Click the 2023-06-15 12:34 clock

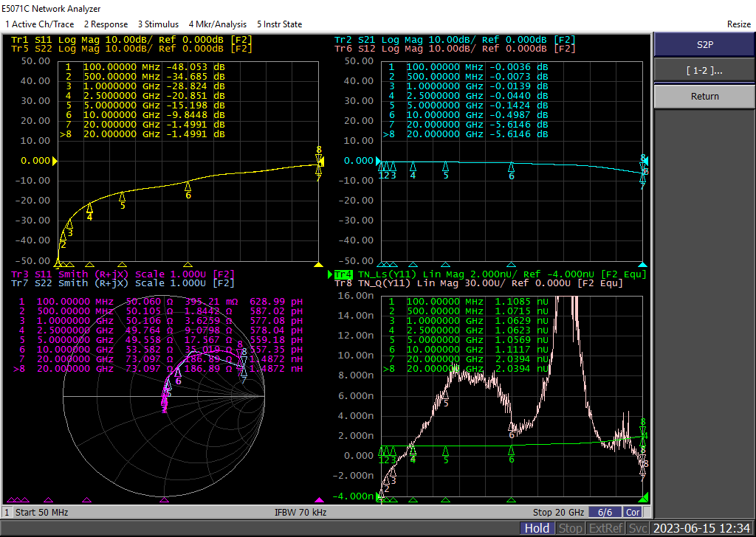tap(701, 528)
